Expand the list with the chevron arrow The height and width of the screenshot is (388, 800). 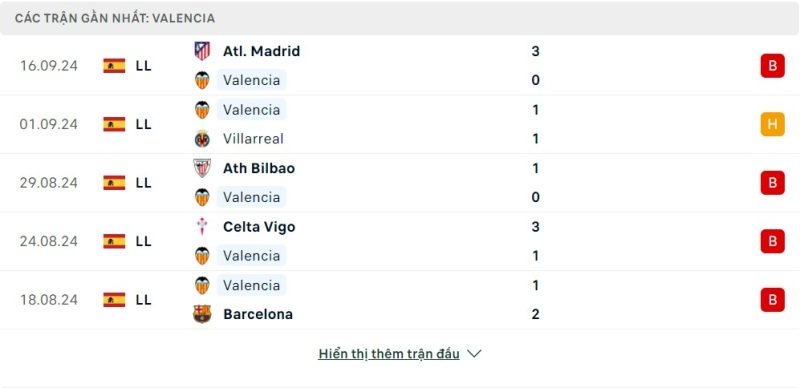pos(474,354)
